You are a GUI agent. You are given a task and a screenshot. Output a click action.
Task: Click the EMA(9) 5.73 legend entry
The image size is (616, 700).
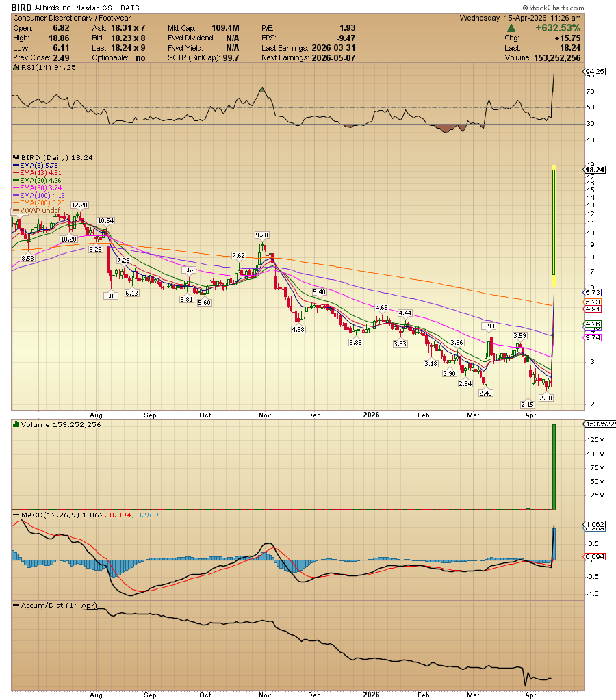point(36,165)
